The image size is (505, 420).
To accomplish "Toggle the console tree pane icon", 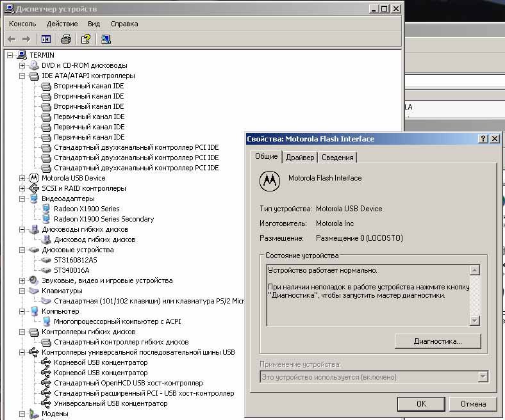I will tap(46, 39).
